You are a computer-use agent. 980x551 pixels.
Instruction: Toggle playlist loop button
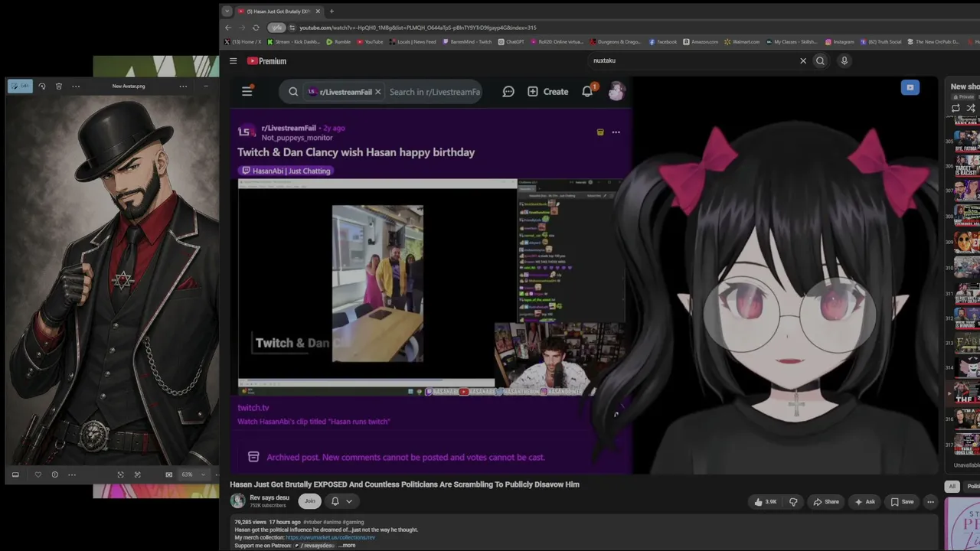coord(955,108)
